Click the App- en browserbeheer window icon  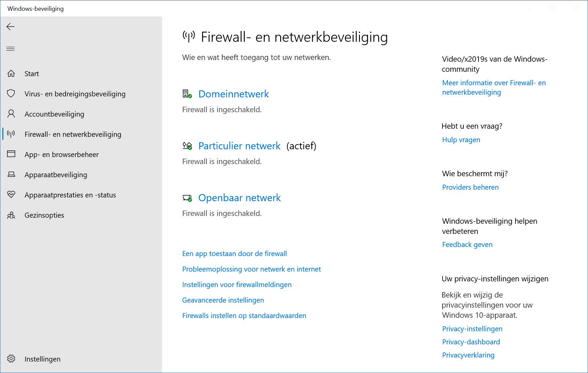click(x=11, y=154)
